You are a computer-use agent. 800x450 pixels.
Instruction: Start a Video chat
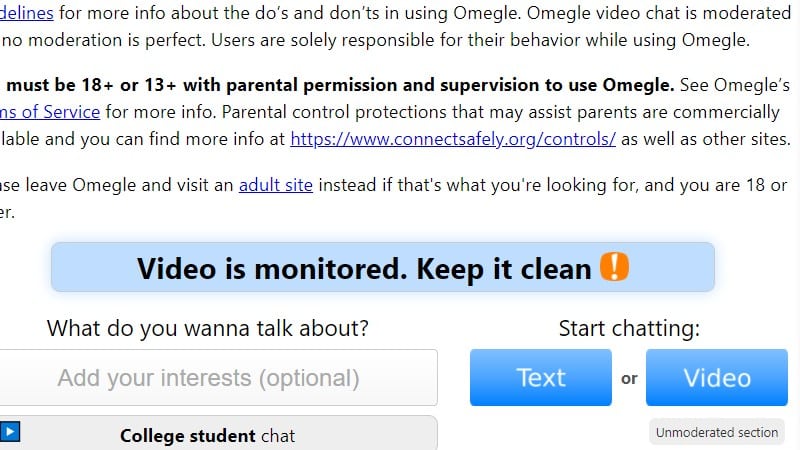[716, 377]
